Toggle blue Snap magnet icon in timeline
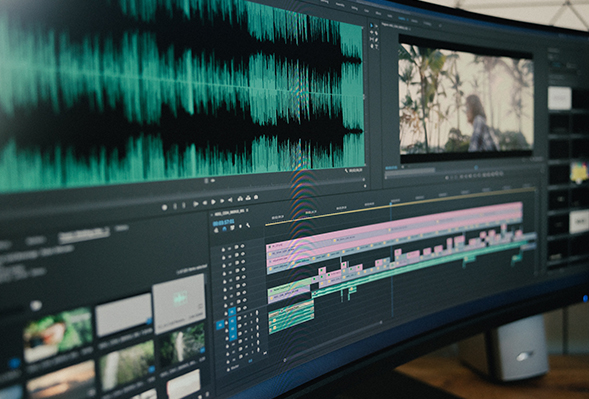 (224, 228)
